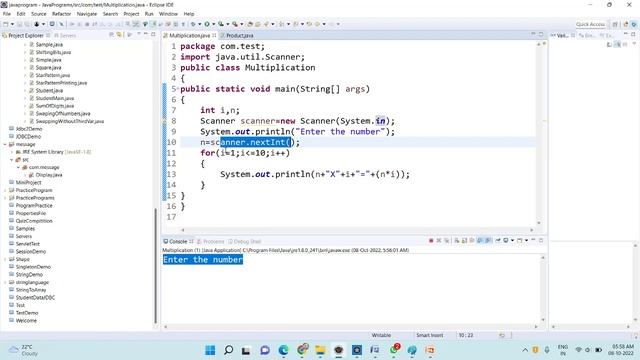
Task: Switch to the Problems tab
Action: [x=210, y=241]
